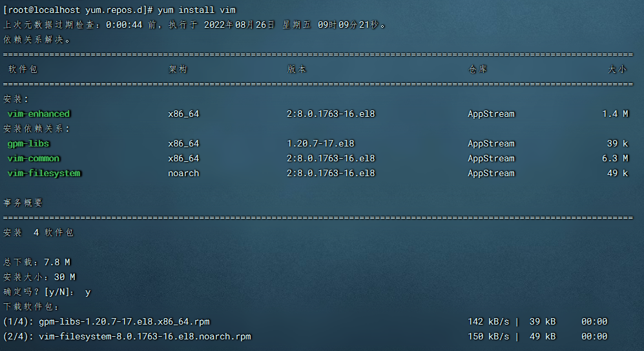Click the vim-common package name

tap(34, 158)
